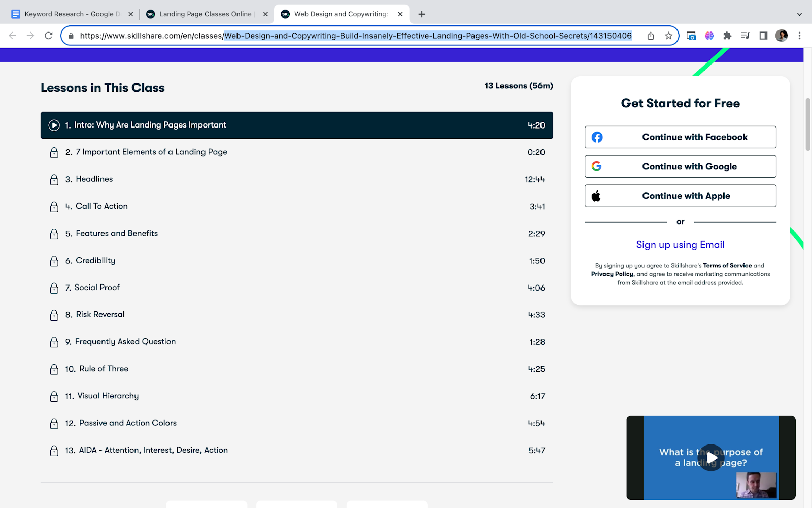
Task: Click the Continue with Google button
Action: click(681, 167)
